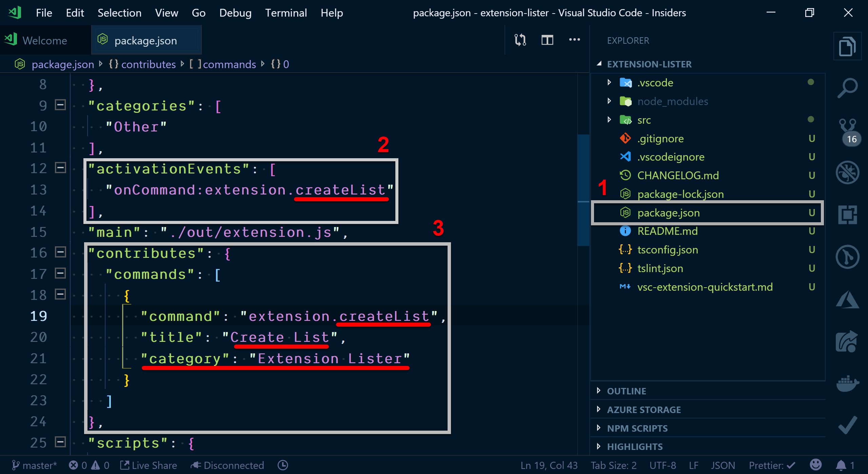
Task: Open tslint.json file
Action: coord(708,268)
